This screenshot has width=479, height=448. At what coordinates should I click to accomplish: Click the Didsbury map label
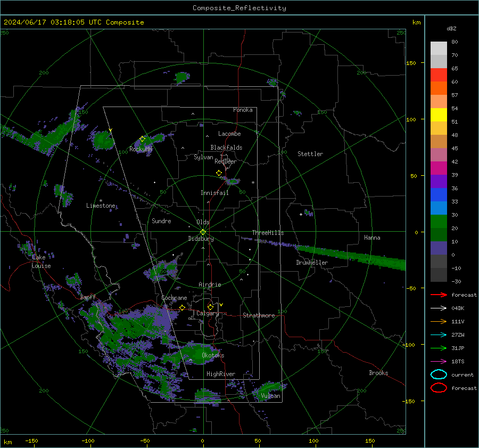201,239
